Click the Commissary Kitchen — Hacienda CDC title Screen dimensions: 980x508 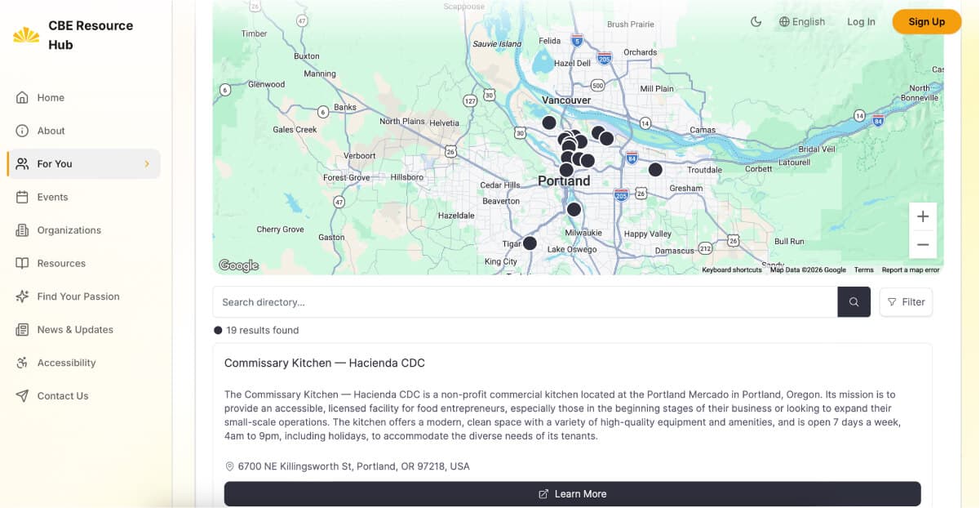coord(325,363)
